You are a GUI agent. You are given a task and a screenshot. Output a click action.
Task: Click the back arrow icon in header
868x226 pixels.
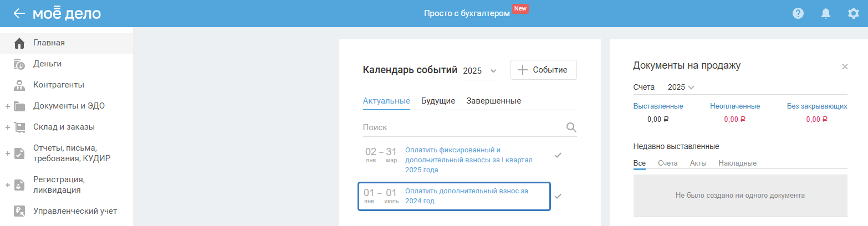coord(19,13)
